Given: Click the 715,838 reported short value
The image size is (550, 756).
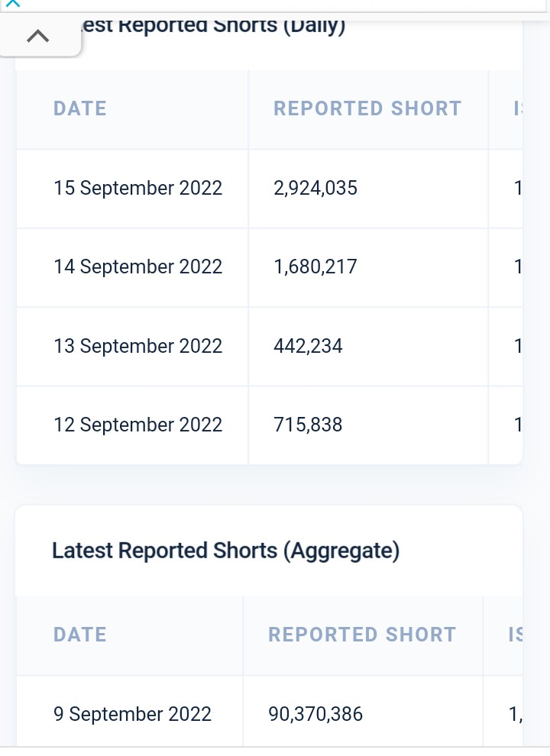Looking at the screenshot, I should (309, 425).
